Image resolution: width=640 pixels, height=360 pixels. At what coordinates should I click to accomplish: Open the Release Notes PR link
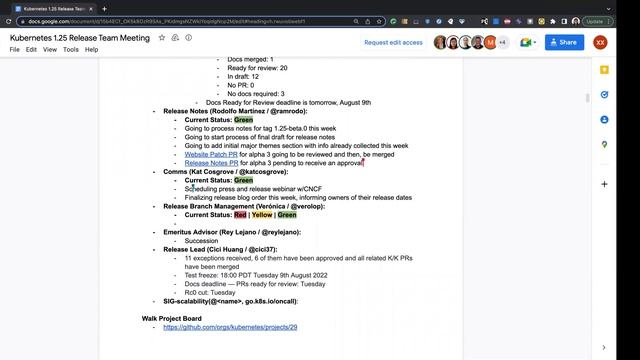coord(211,163)
